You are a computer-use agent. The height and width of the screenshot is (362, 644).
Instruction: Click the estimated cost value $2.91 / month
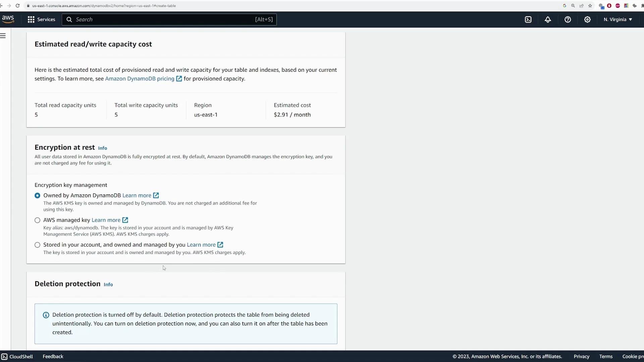coord(292,115)
